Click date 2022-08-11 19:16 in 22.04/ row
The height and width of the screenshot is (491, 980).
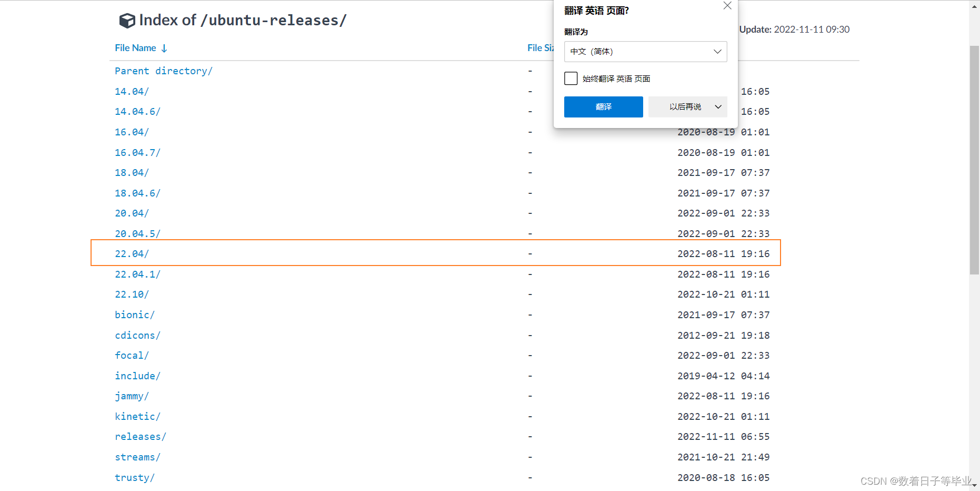pos(723,254)
